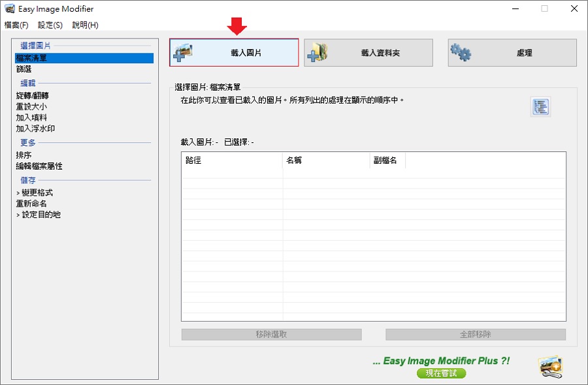588x385 pixels.
Task: Click the 載入圖片 load images button
Action: [x=234, y=52]
